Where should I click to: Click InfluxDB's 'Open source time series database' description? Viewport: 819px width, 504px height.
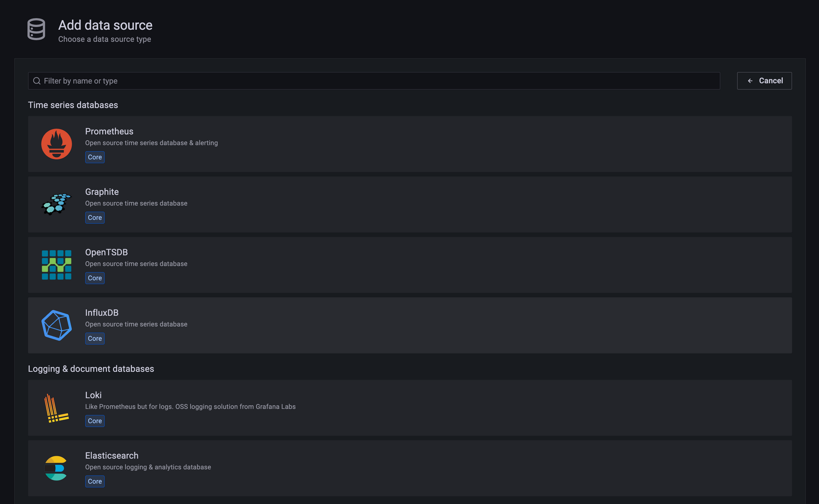pyautogui.click(x=136, y=324)
